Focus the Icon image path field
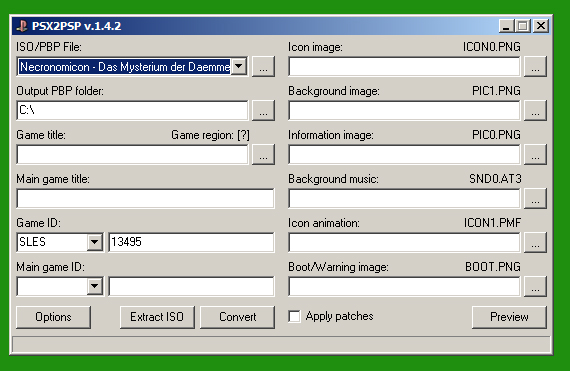 pyautogui.click(x=404, y=66)
